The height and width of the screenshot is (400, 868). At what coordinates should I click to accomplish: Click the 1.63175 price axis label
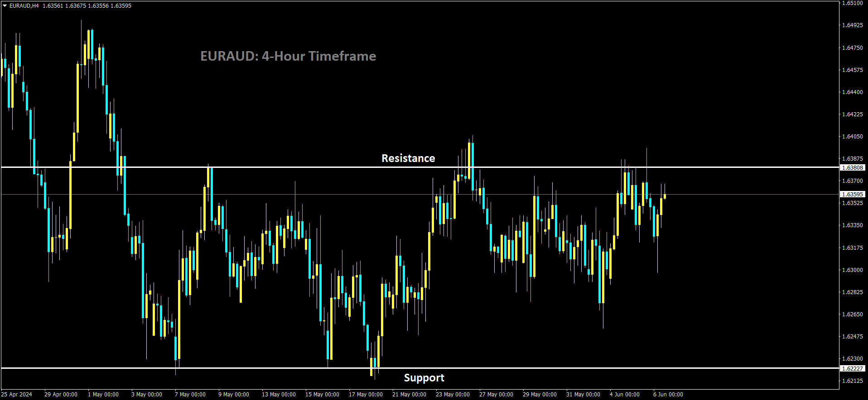coord(853,248)
